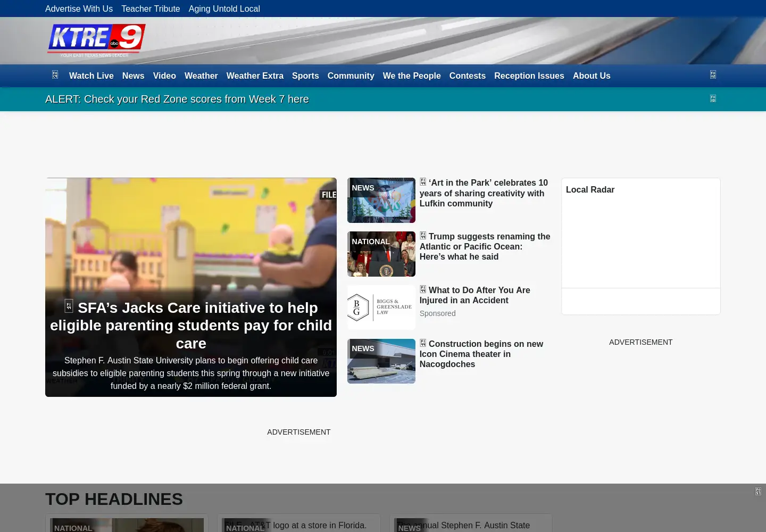766x532 pixels.
Task: Open the Teacher Tribute link
Action: click(x=151, y=9)
